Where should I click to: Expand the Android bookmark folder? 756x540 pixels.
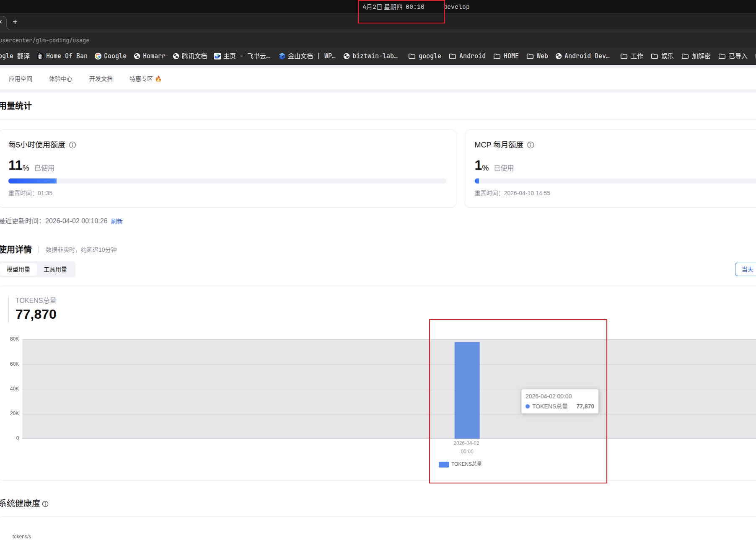(x=467, y=56)
